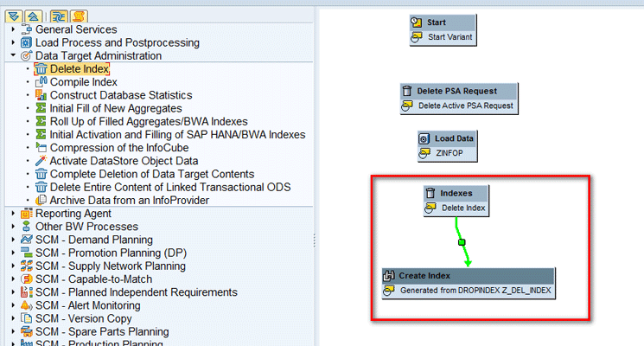Expand SCM - Promotion Planning (DP) node
The height and width of the screenshot is (346, 644).
click(13, 253)
